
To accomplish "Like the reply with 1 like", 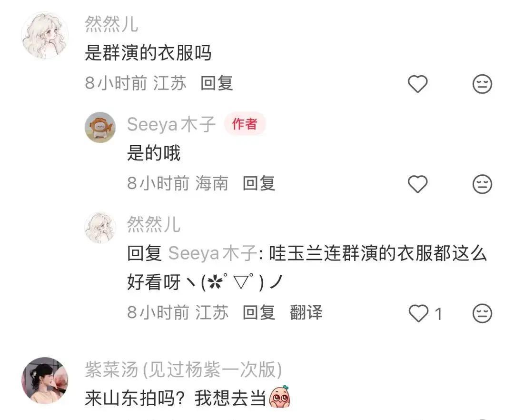I will click(419, 313).
